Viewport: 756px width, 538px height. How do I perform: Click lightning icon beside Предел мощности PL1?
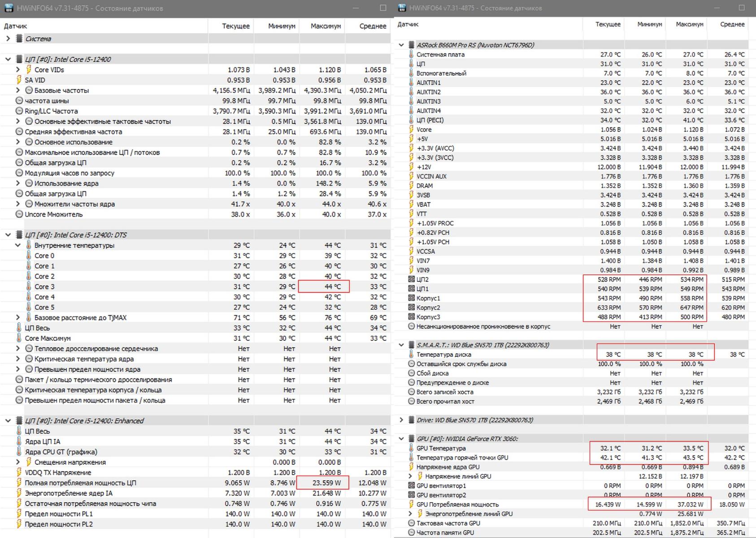click(x=19, y=514)
